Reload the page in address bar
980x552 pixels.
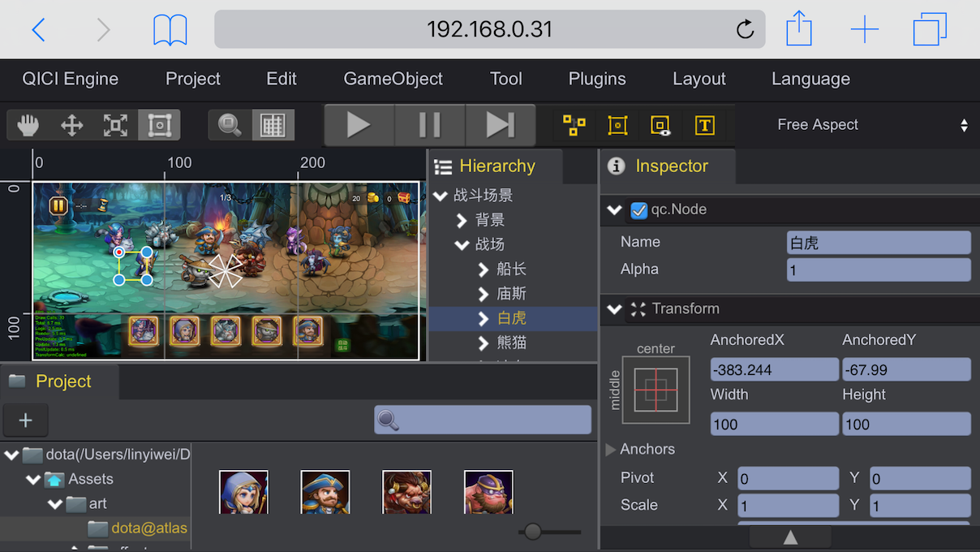745,30
